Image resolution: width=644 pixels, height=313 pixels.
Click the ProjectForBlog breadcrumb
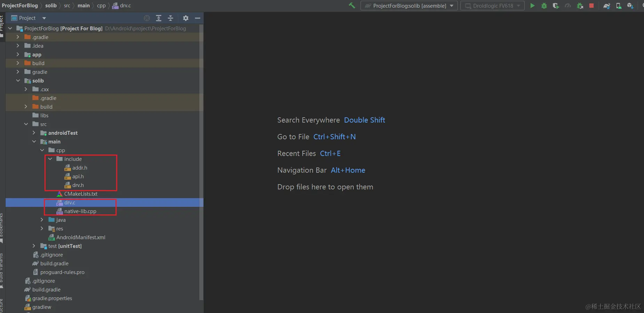coord(20,6)
